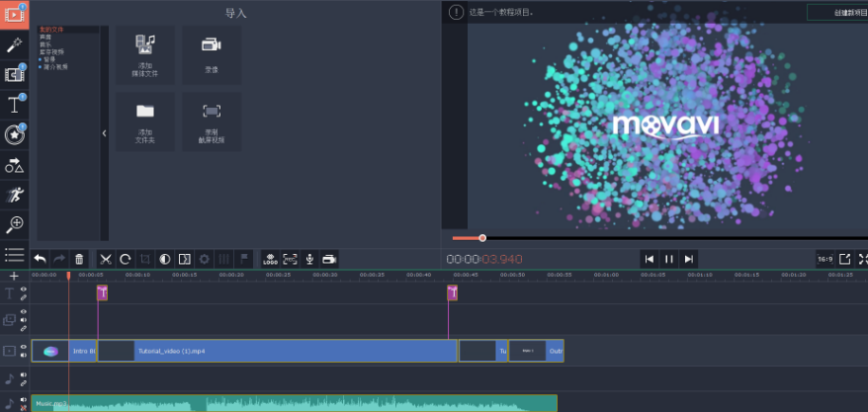Open the Filters magic wand tab
The width and height of the screenshot is (868, 412).
pos(15,44)
